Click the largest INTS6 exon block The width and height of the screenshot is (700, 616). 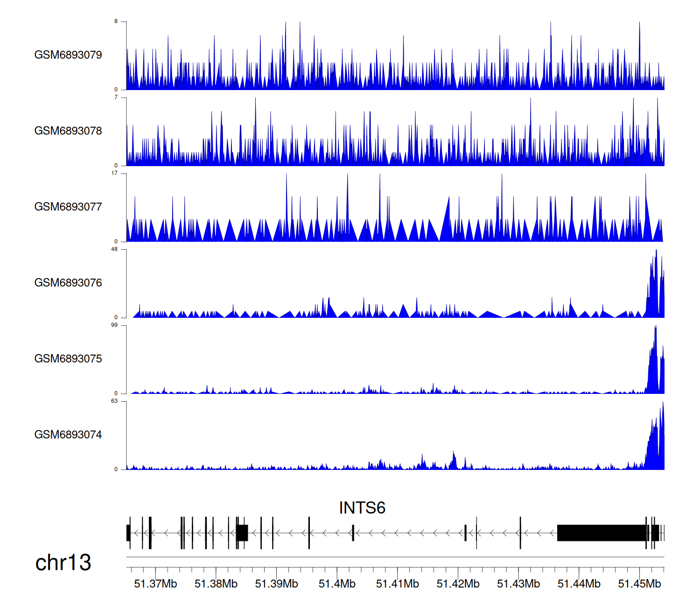pyautogui.click(x=601, y=533)
